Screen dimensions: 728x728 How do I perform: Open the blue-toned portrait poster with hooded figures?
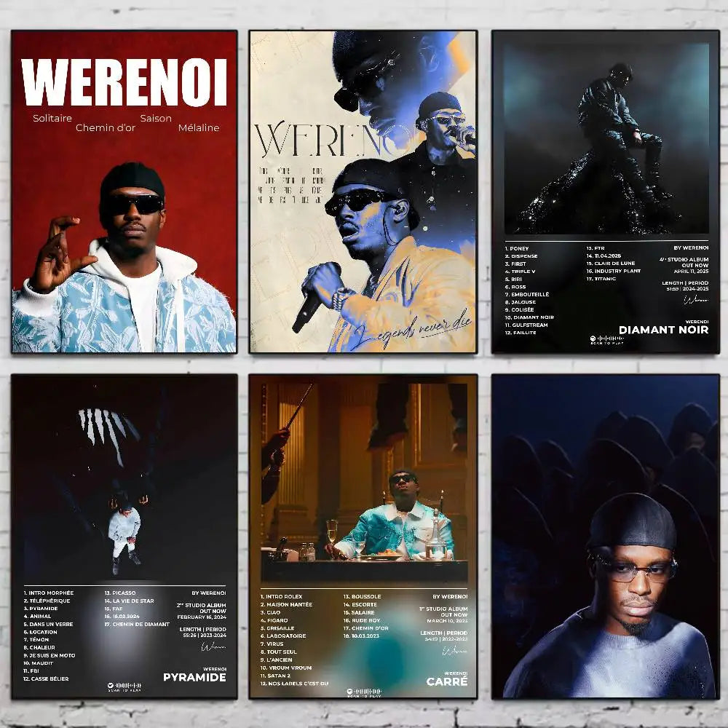pyautogui.click(x=605, y=537)
